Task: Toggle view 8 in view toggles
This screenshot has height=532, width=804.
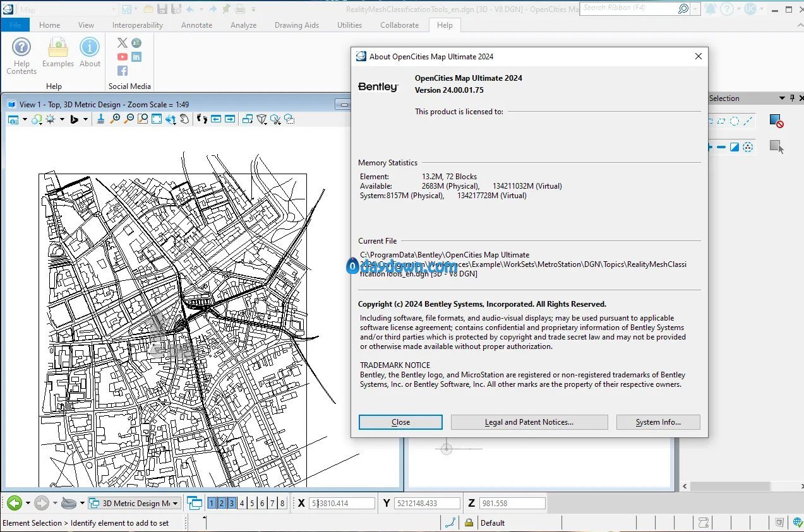Action: pos(282,503)
